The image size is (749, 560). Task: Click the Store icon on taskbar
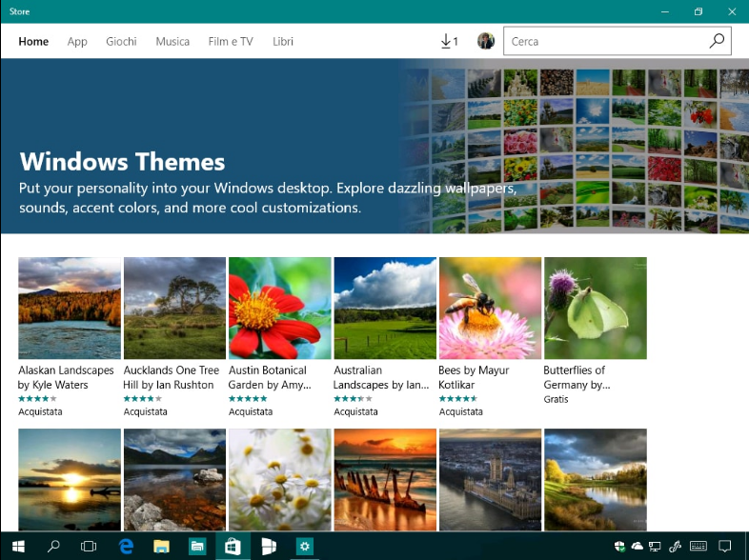coord(233,546)
